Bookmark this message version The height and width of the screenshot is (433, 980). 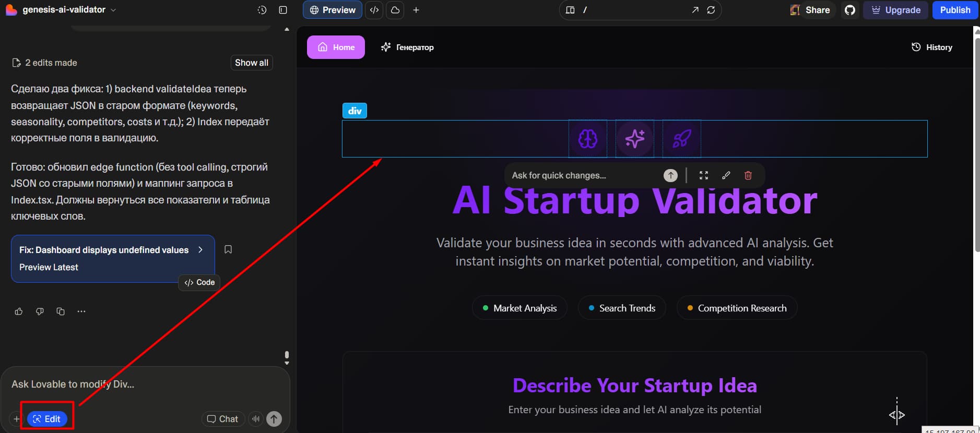click(x=228, y=249)
